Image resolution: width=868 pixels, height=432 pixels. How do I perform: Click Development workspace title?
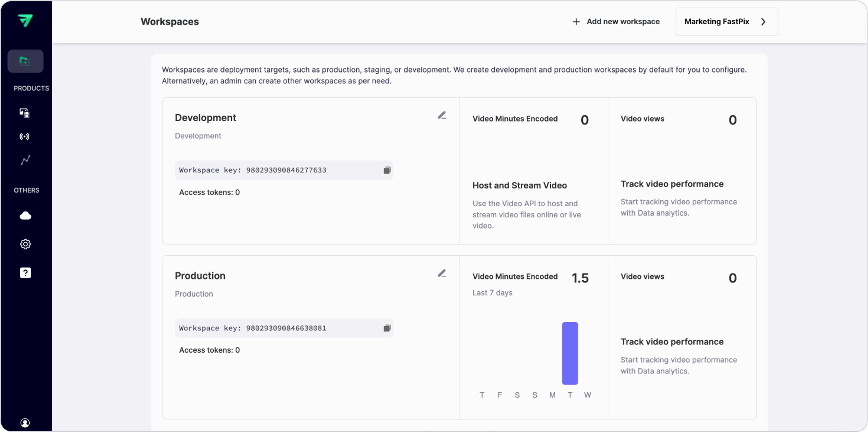205,118
